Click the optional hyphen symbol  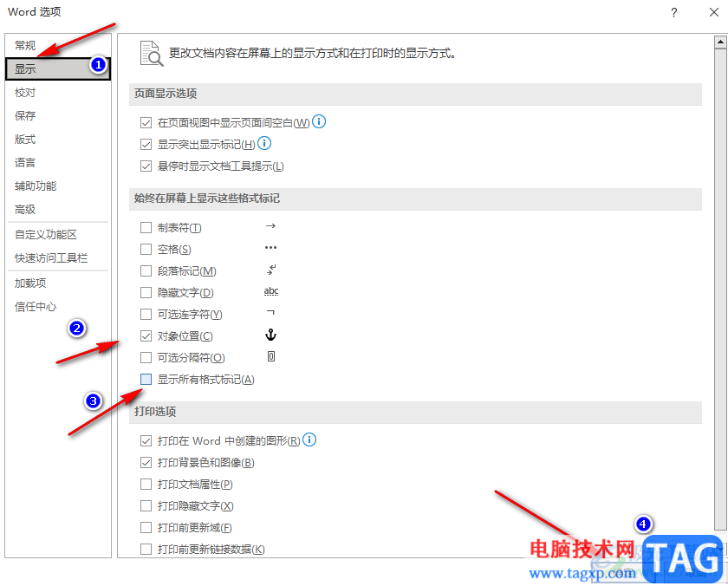(x=270, y=312)
